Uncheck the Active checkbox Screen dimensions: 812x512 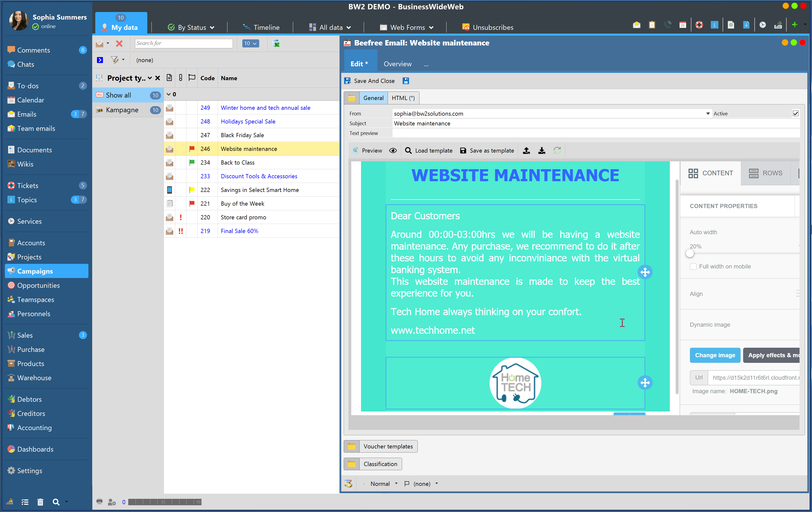tap(796, 113)
